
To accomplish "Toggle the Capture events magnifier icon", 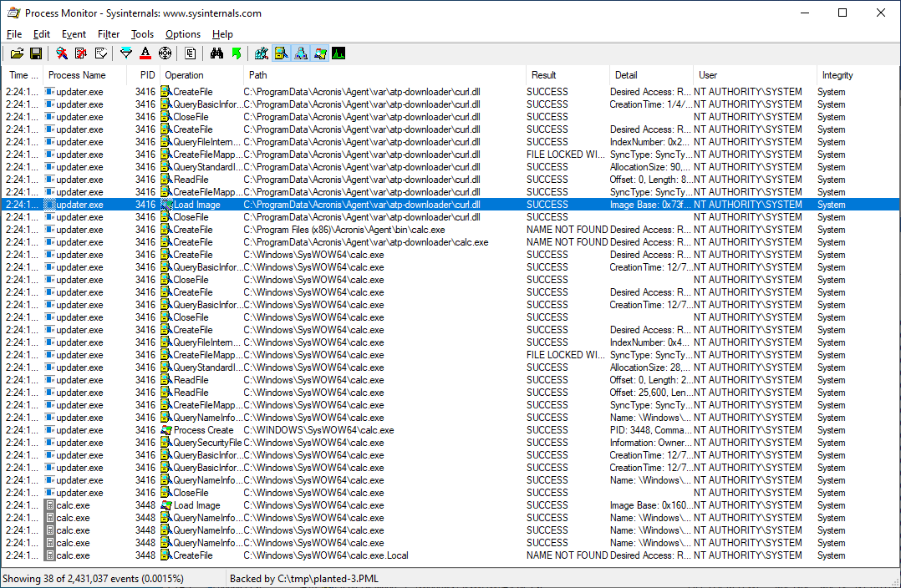I will [x=62, y=53].
